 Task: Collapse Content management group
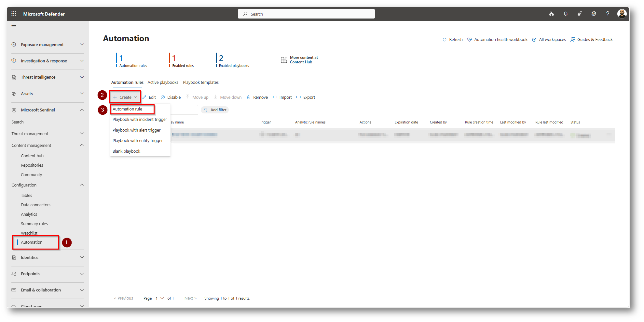tap(82, 145)
